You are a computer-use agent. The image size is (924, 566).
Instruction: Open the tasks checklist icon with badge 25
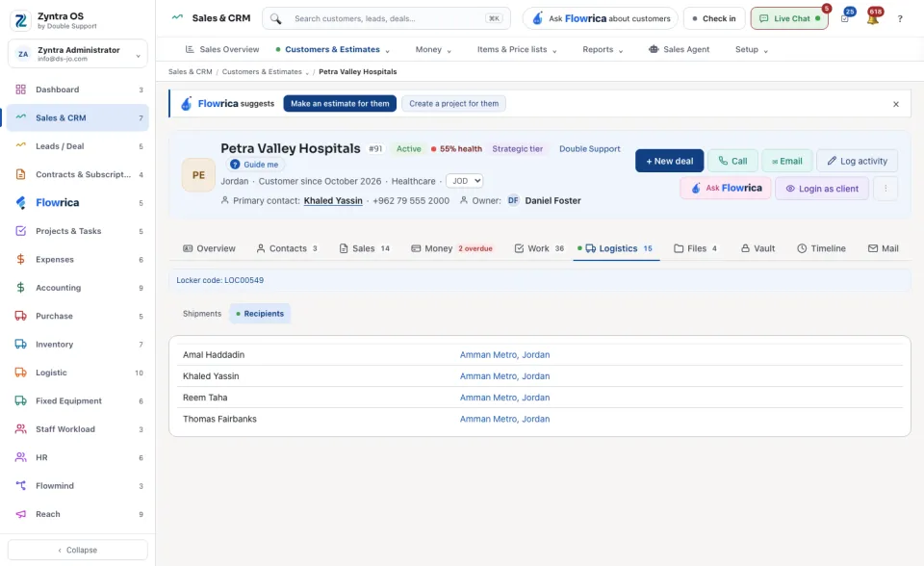pyautogui.click(x=845, y=19)
